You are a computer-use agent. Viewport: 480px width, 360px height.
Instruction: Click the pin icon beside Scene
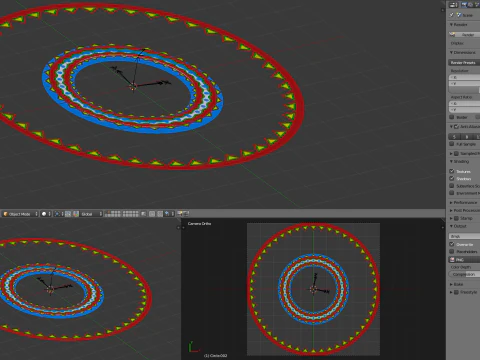click(x=451, y=15)
